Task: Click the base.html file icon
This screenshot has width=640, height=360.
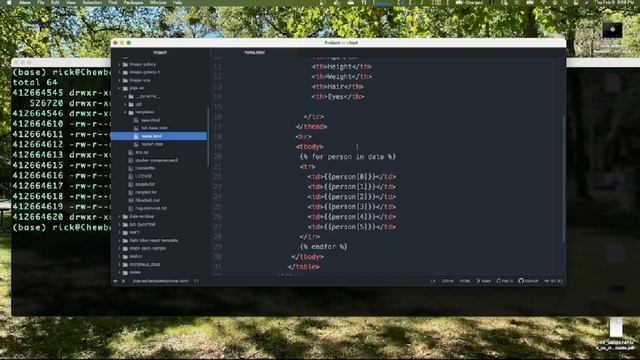Action: [x=136, y=120]
